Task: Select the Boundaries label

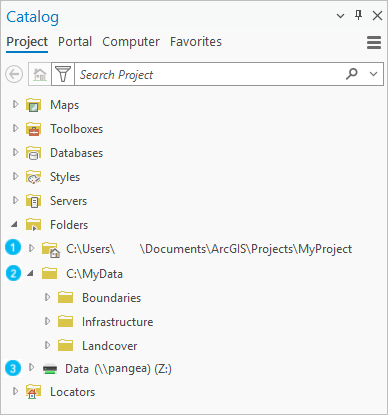Action: pyautogui.click(x=112, y=298)
